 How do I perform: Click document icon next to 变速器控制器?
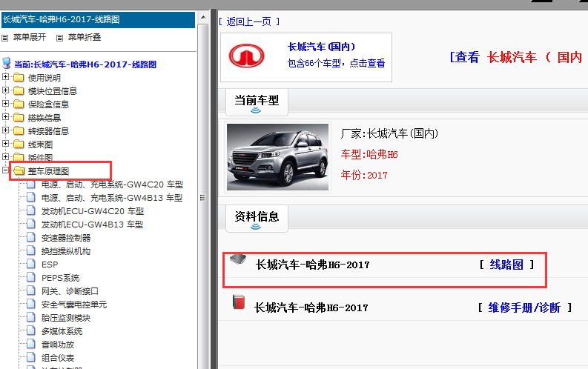point(31,238)
